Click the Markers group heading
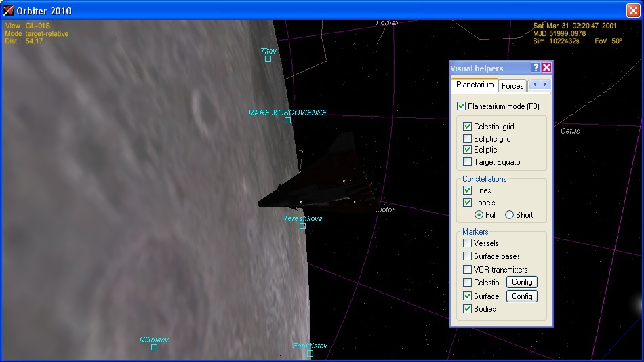Image resolution: width=644 pixels, height=362 pixels. [x=475, y=232]
